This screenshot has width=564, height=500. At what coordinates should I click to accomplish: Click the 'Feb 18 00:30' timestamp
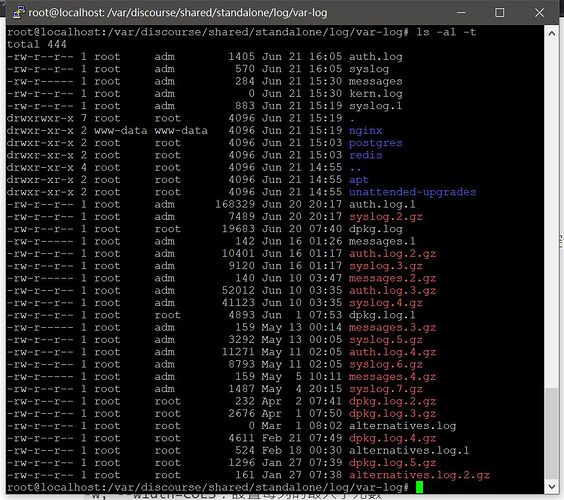click(x=302, y=451)
